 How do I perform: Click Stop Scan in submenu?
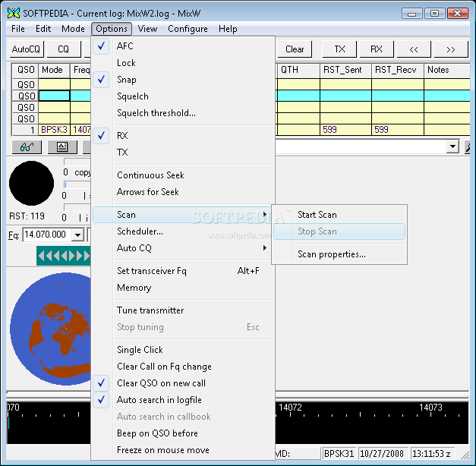[339, 231]
